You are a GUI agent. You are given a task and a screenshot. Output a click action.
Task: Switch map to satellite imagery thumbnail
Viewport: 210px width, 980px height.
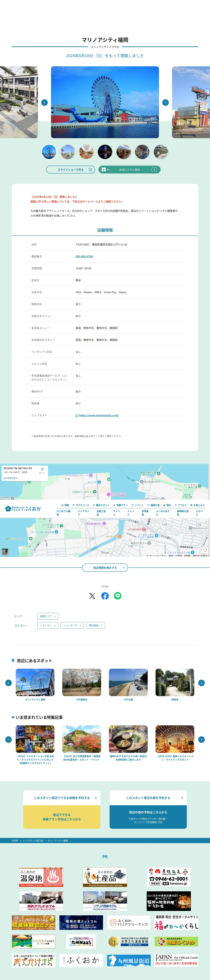pos(5,551)
